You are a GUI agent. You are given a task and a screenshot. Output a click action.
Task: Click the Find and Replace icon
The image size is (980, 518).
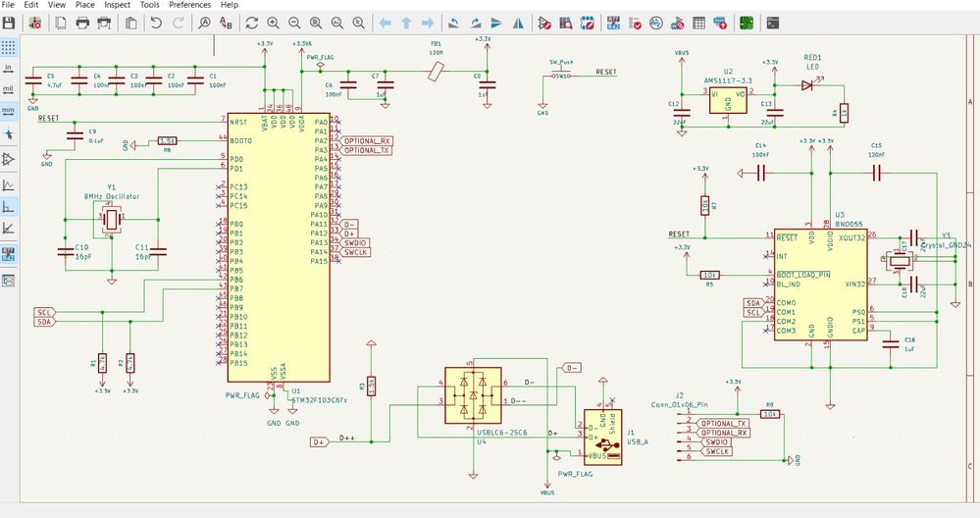tap(228, 22)
